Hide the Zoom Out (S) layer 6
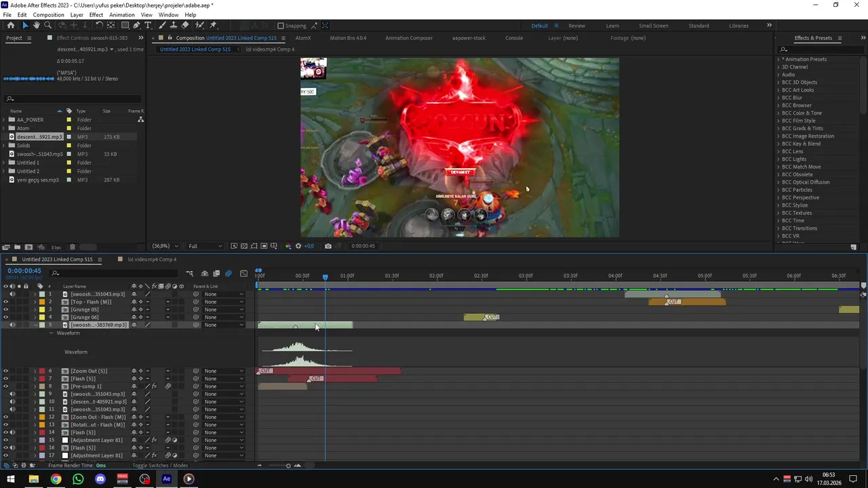Screen dimensions: 868x488 point(5,371)
